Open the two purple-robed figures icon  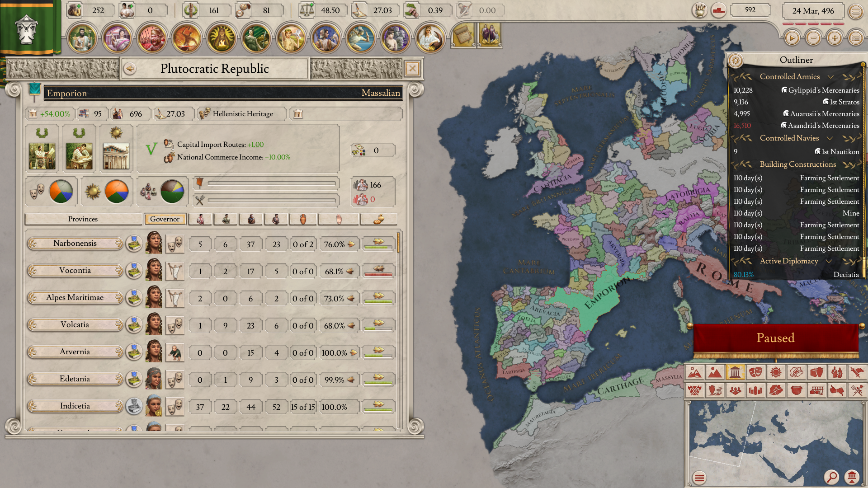(x=490, y=35)
